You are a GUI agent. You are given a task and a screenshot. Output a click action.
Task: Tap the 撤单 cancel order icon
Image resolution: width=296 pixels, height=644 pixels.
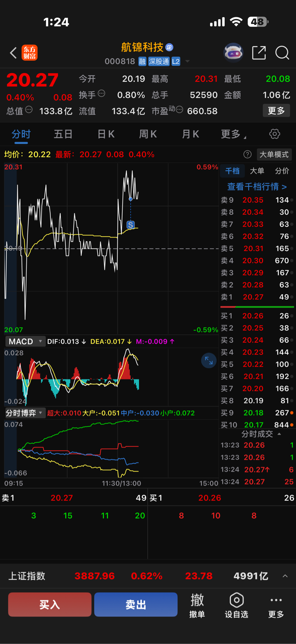coord(197,606)
